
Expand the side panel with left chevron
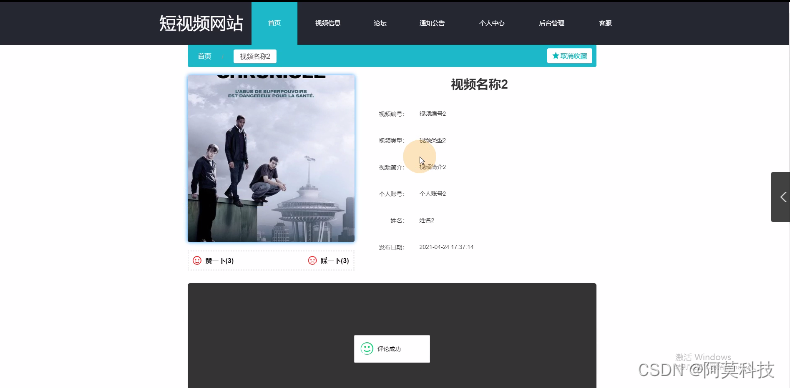click(x=781, y=197)
